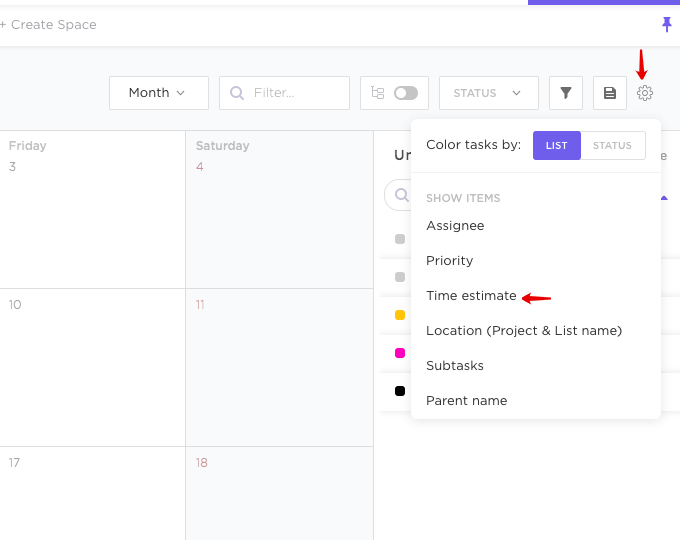Click the Create Space link

pyautogui.click(x=49, y=24)
